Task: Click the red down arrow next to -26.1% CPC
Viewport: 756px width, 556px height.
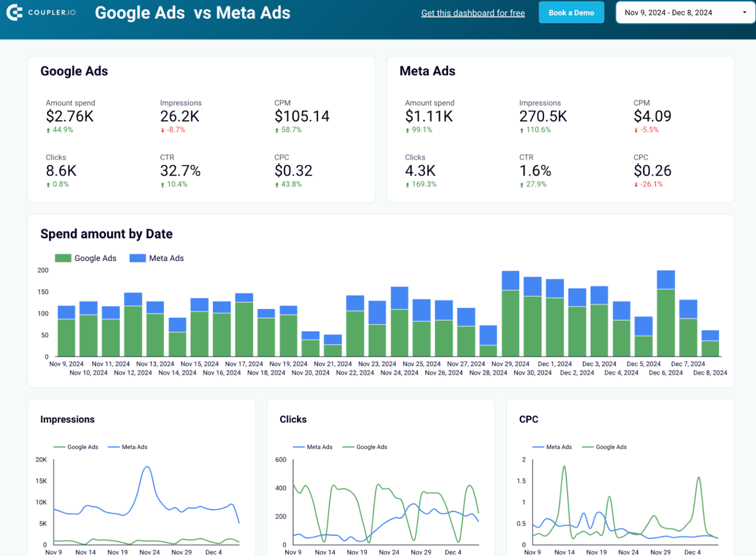Action: [x=636, y=184]
